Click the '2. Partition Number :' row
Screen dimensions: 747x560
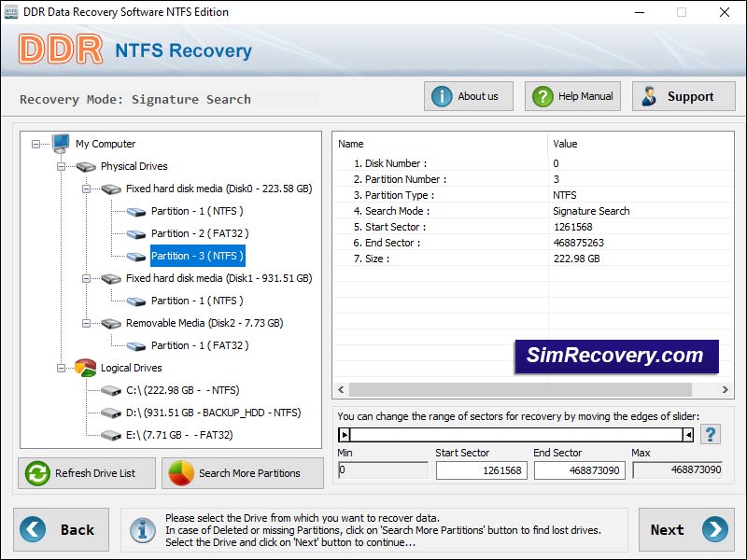coord(533,179)
